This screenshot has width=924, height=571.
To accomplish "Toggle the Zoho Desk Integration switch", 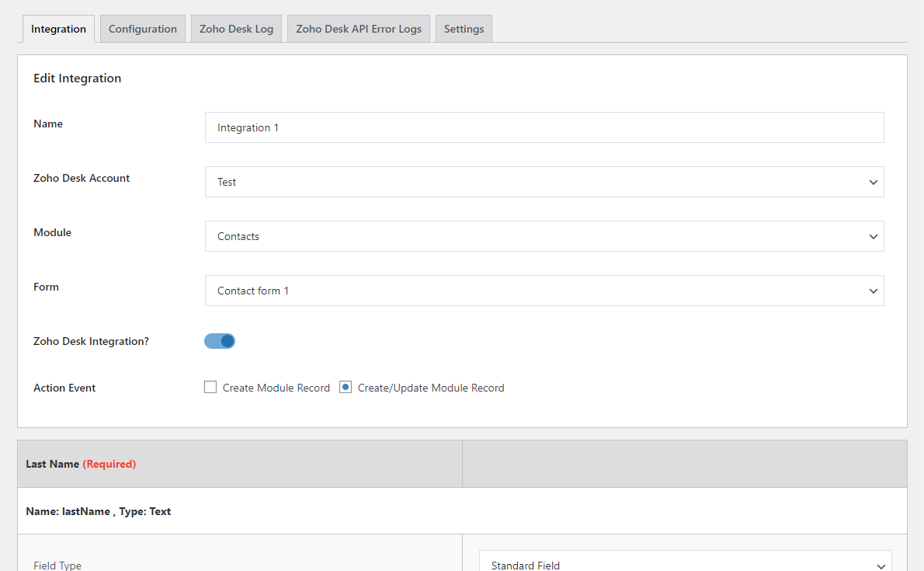I will [x=220, y=341].
